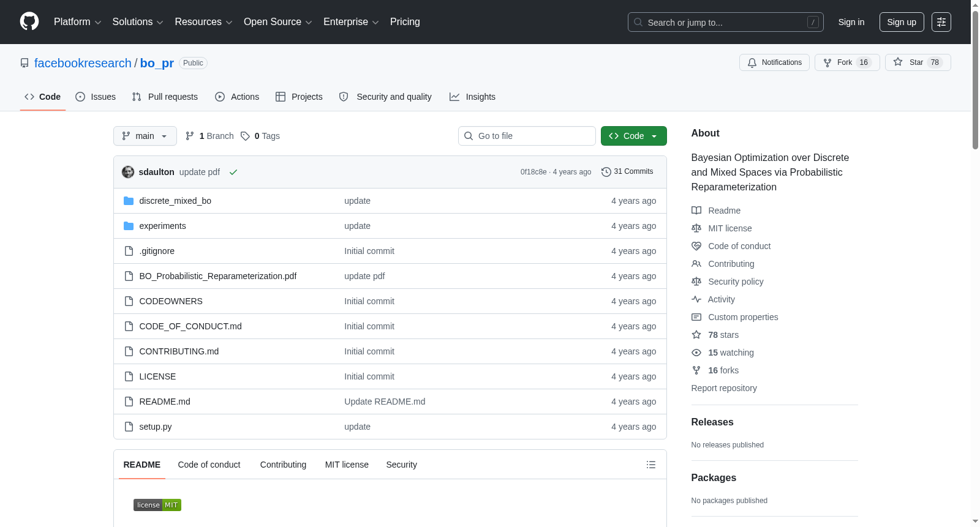
Task: Expand the Solutions menu
Action: pyautogui.click(x=138, y=22)
